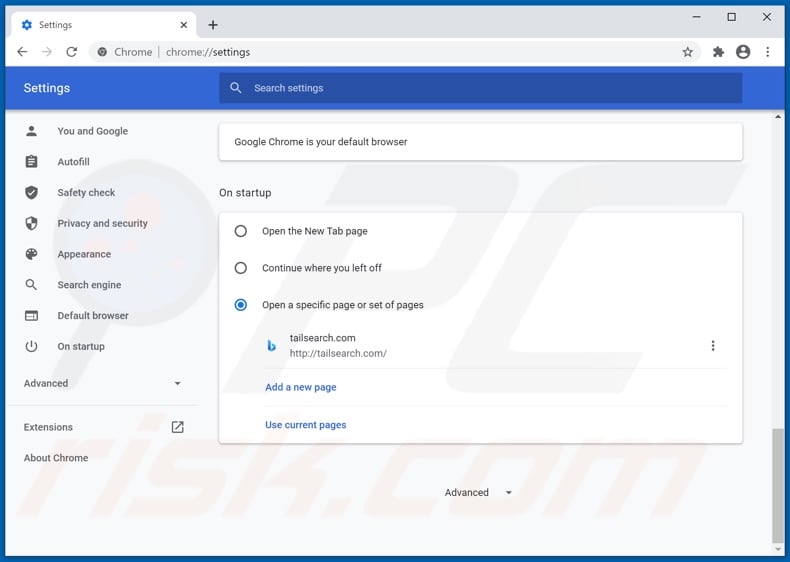The width and height of the screenshot is (790, 562).
Task: Click the Extensions external link icon
Action: coord(177,427)
